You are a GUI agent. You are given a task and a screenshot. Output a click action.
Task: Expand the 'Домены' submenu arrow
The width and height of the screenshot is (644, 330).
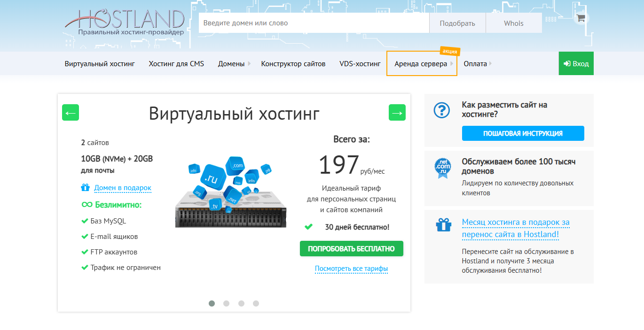click(249, 63)
